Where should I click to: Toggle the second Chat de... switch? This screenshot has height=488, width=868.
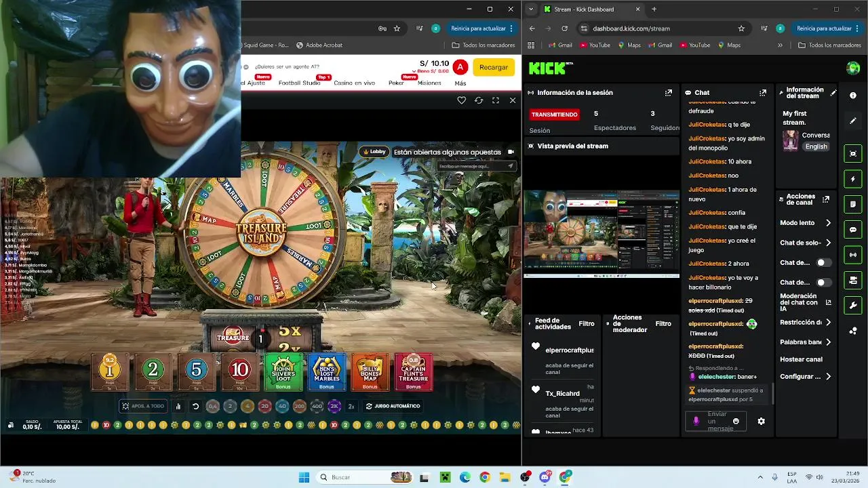823,282
